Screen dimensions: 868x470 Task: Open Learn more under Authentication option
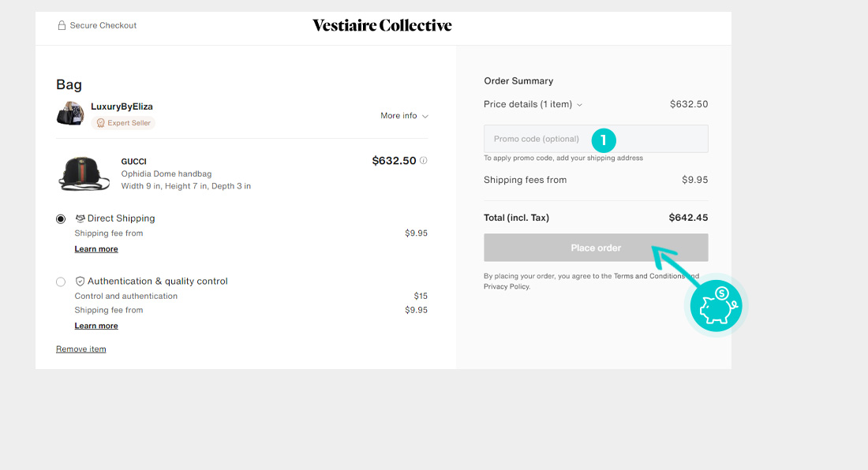point(96,326)
